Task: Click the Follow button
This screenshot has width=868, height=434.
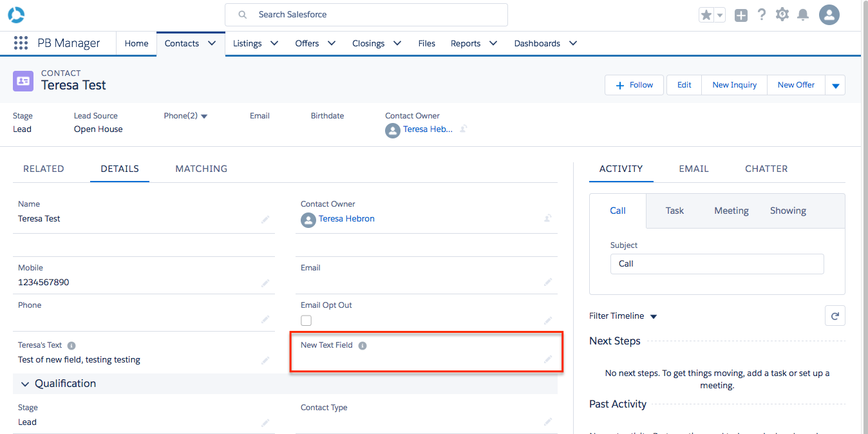Action: tap(634, 85)
